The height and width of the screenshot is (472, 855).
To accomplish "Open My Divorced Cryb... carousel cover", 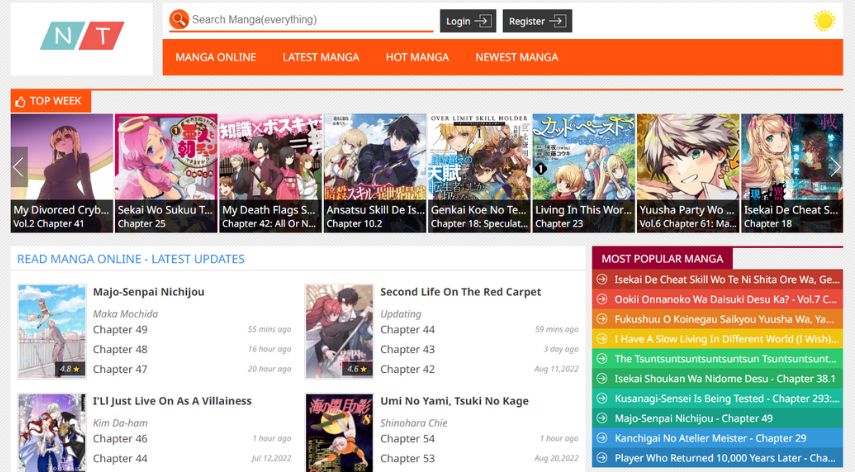I will [x=62, y=173].
